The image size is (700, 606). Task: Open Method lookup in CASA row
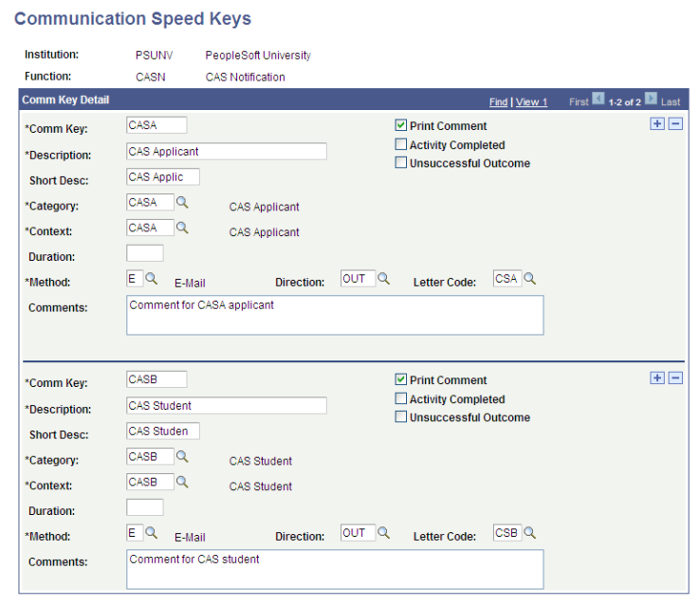click(152, 279)
